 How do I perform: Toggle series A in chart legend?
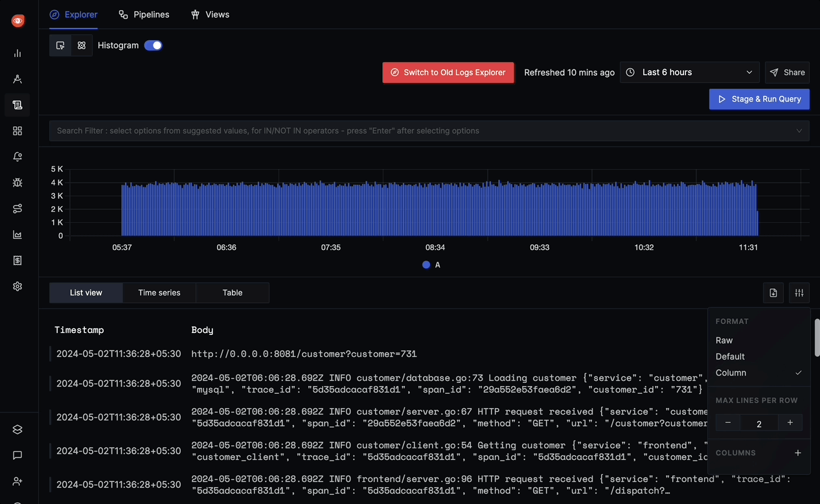[431, 265]
